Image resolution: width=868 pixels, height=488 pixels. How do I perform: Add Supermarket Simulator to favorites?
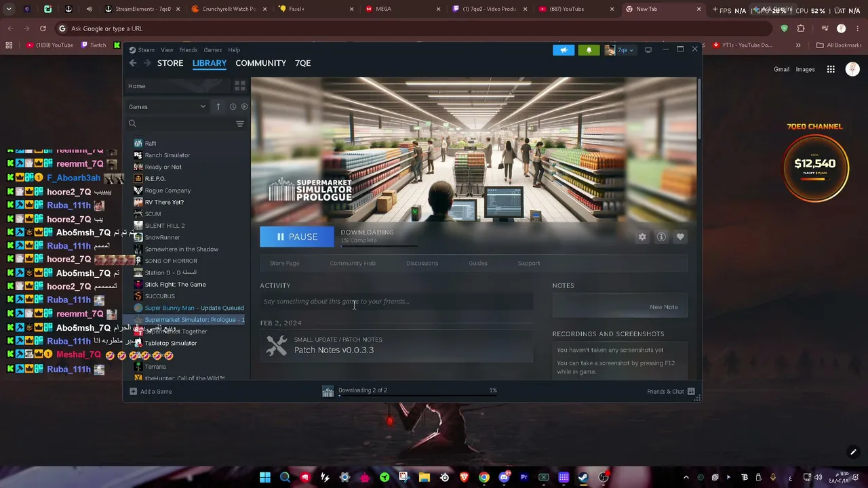(x=680, y=237)
